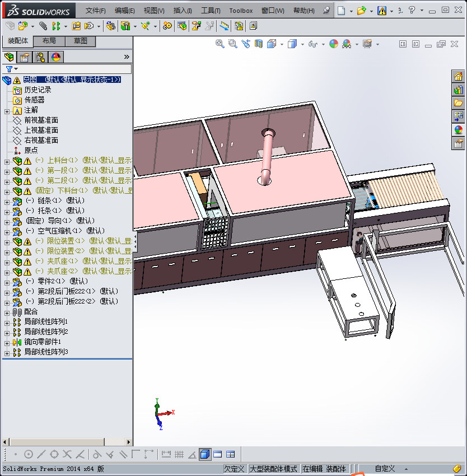Image resolution: width=467 pixels, height=476 pixels.
Task: Expand the 上料台<1> component node
Action: coord(7,162)
